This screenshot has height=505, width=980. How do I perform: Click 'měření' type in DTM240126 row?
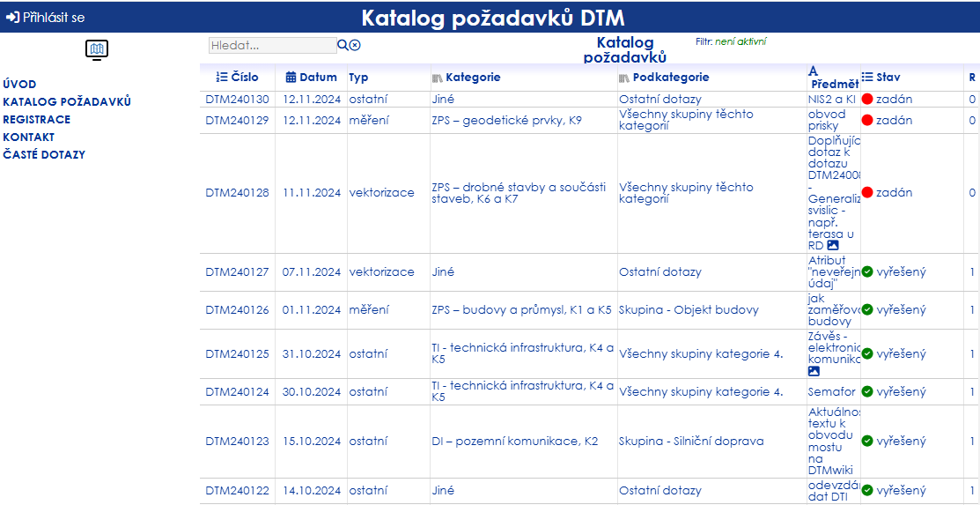click(x=369, y=309)
